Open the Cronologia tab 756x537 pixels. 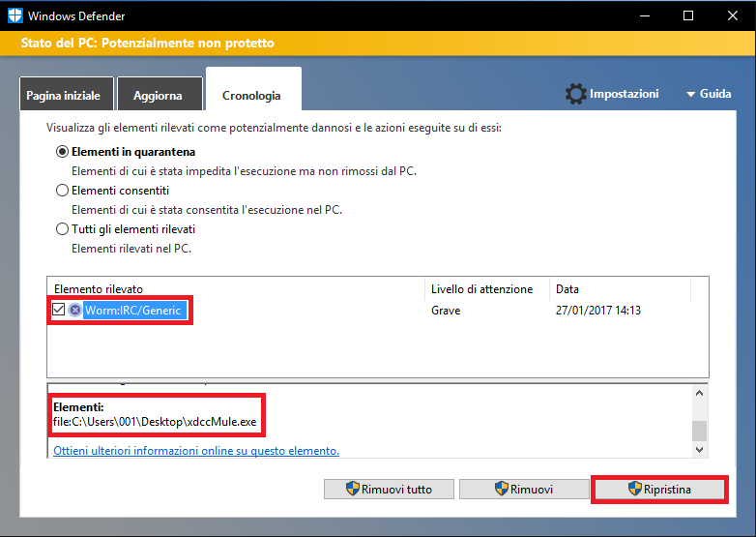coord(251,96)
